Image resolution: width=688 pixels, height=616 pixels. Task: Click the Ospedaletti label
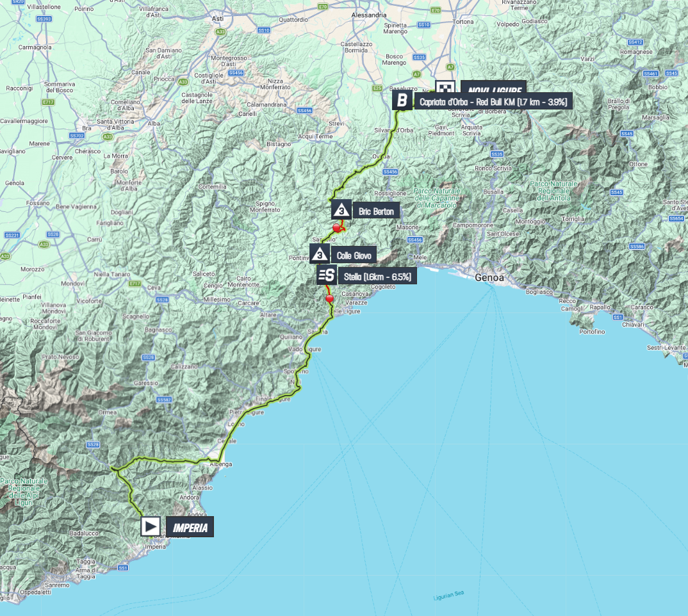35,592
